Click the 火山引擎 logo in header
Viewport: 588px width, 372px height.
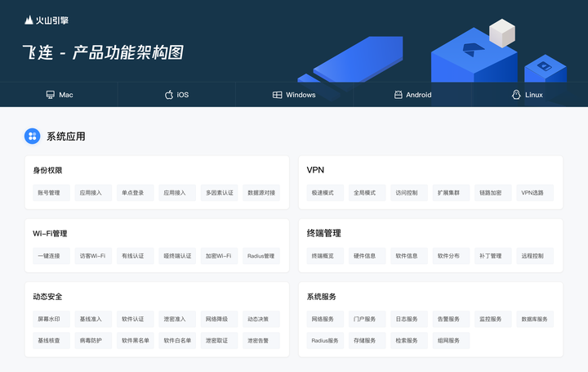[x=47, y=20]
